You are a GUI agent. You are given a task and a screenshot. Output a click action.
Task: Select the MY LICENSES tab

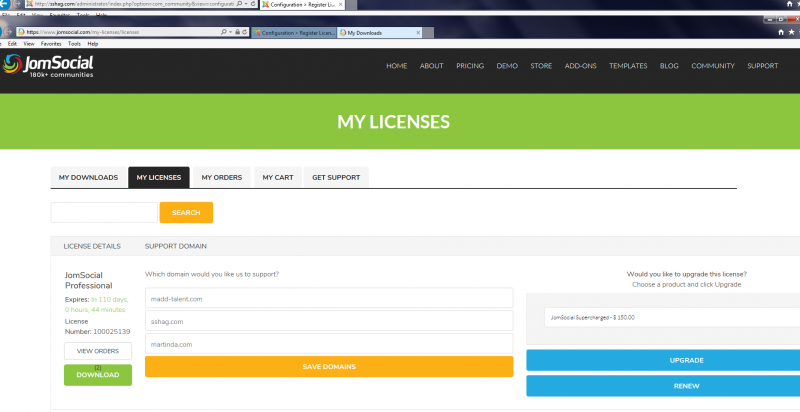159,177
